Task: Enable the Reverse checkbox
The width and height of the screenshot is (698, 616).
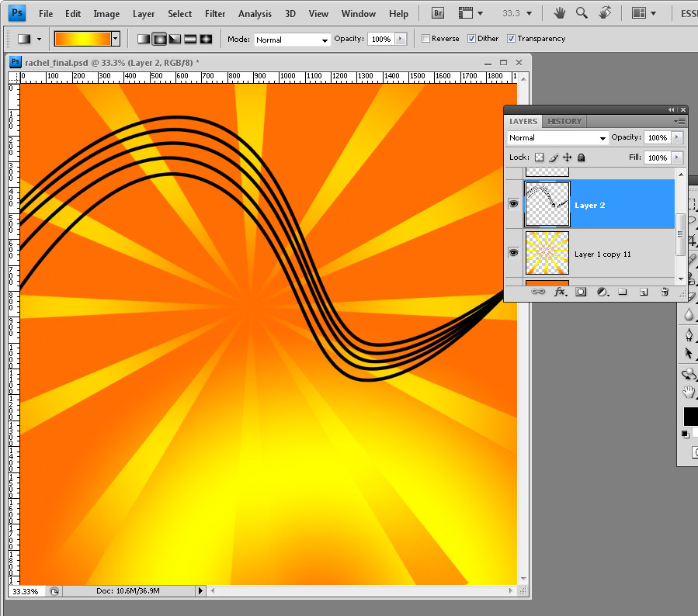Action: (x=425, y=39)
